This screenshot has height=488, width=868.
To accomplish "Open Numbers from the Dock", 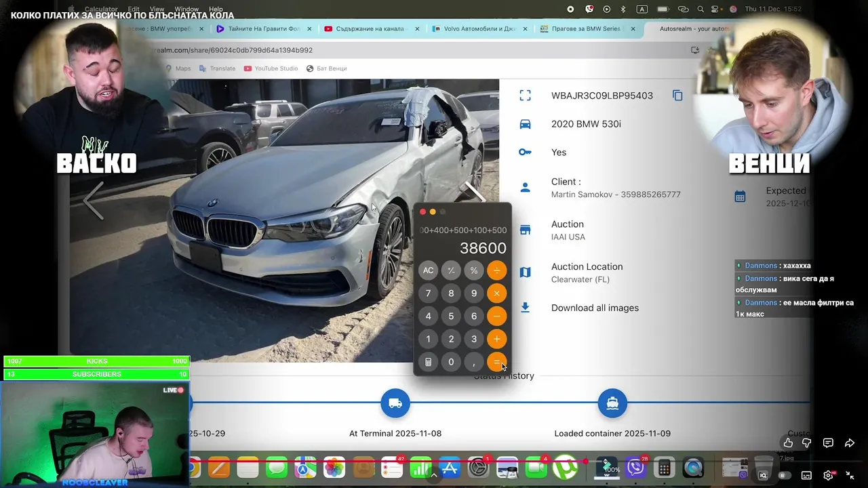I will tap(421, 468).
